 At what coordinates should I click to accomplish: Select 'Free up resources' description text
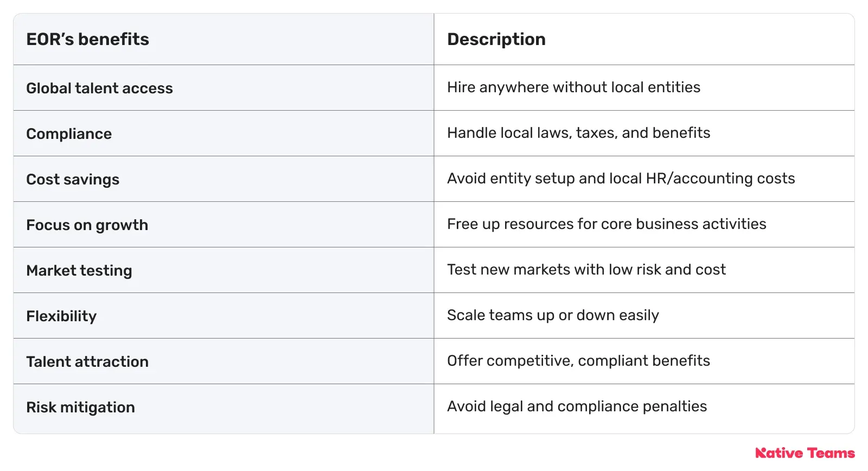[607, 224]
